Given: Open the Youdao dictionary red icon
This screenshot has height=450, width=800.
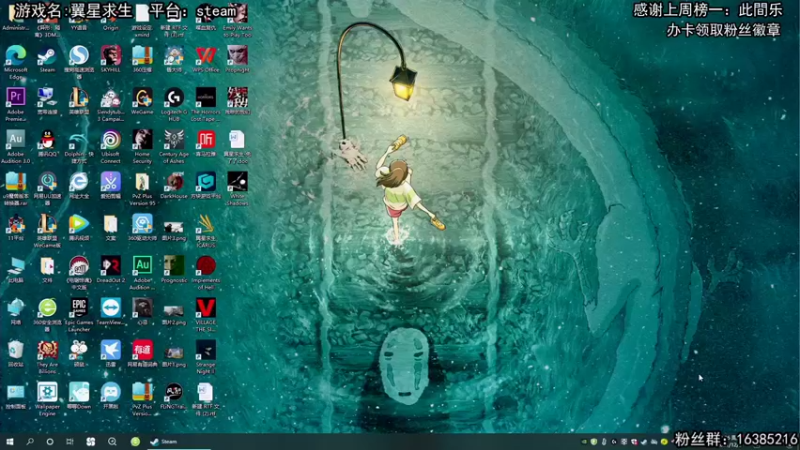Looking at the screenshot, I should tap(142, 351).
